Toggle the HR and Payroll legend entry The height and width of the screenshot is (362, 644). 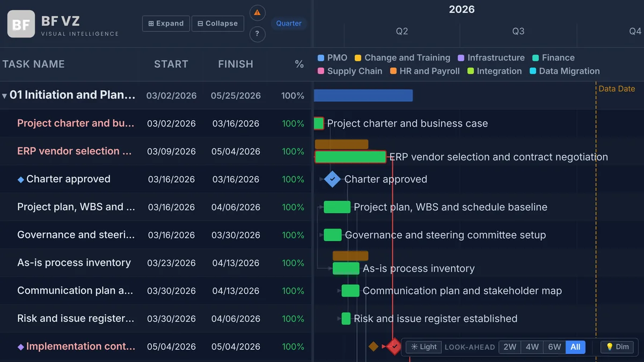(x=425, y=71)
